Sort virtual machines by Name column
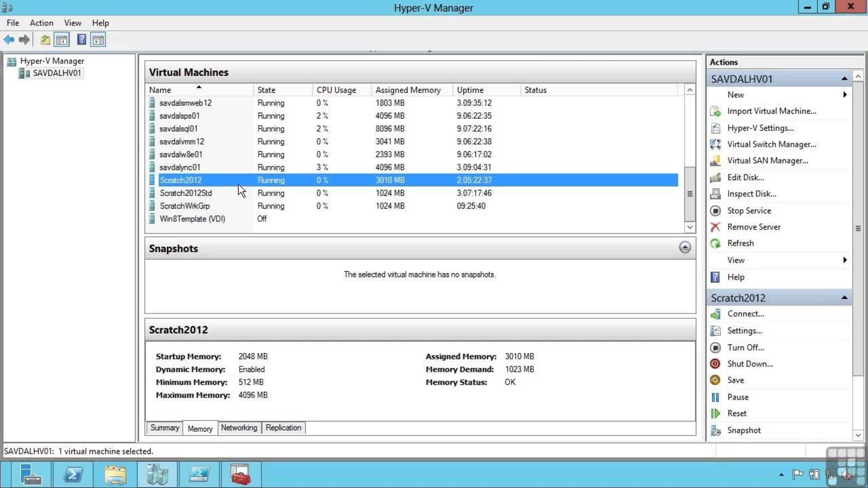Viewport: 868px width, 488px height. pyautogui.click(x=199, y=90)
